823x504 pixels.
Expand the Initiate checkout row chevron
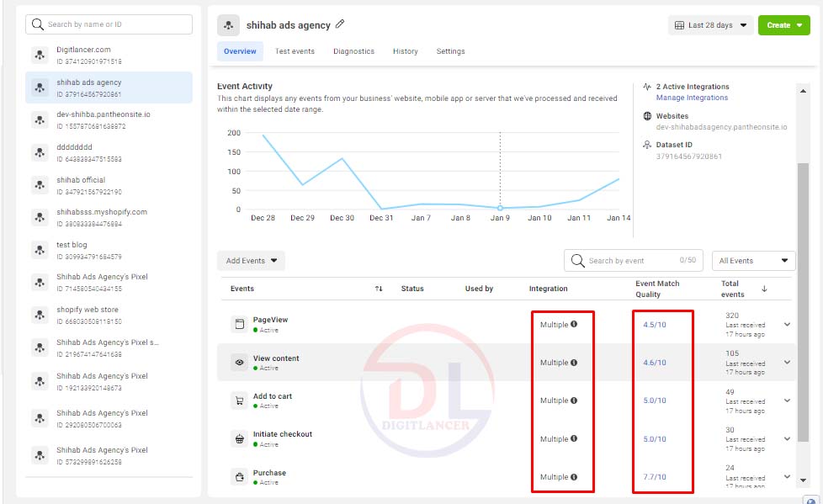[788, 439]
